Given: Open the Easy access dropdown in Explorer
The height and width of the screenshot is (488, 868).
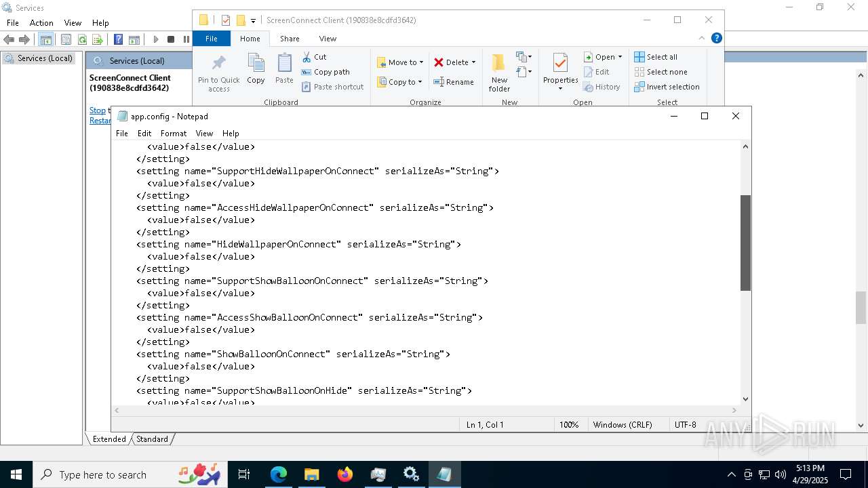Looking at the screenshot, I should (x=524, y=72).
